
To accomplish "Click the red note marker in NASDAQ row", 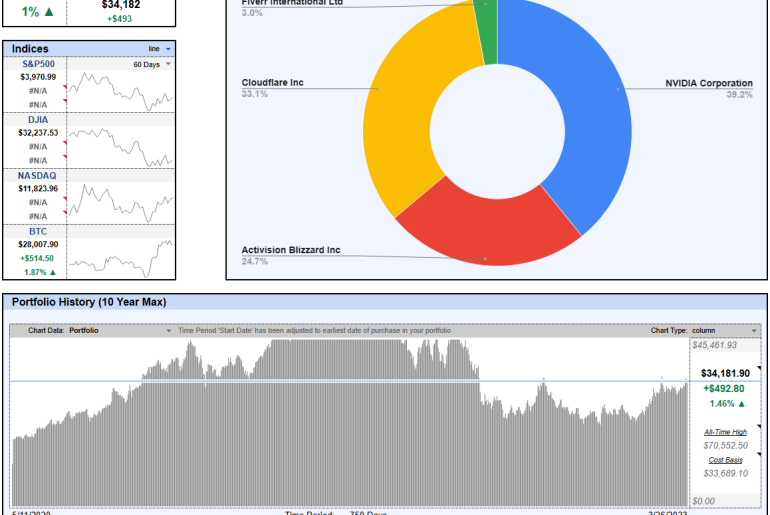I will (x=66, y=200).
